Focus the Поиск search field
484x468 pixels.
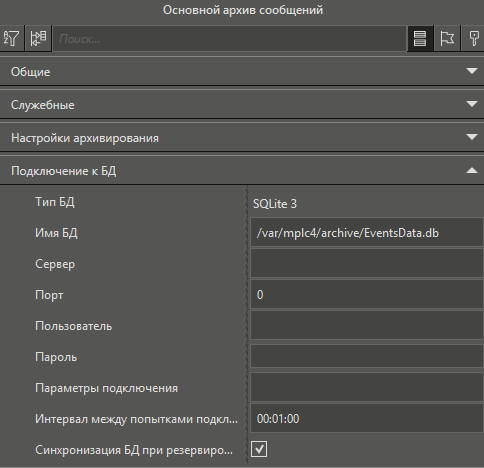229,39
